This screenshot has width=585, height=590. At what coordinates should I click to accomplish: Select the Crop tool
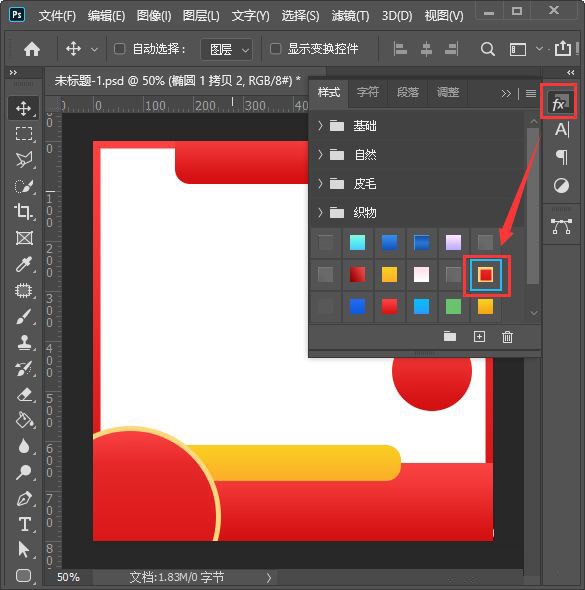pos(24,211)
